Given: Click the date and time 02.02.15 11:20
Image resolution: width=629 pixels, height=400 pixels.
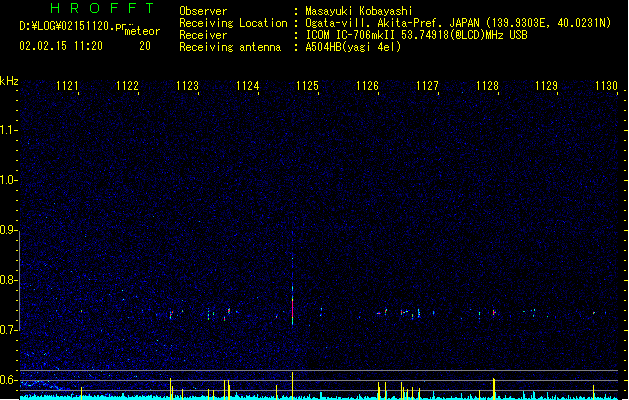Looking at the screenshot, I should tap(61, 46).
